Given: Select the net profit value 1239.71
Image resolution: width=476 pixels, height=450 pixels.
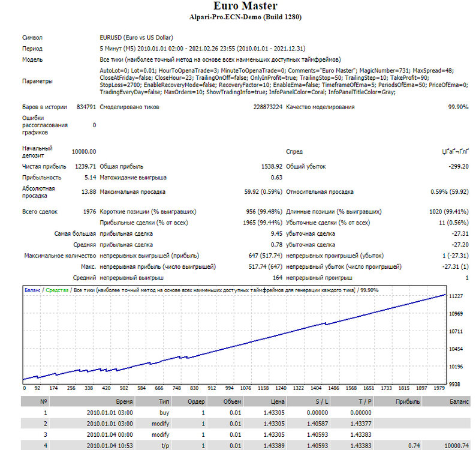Looking at the screenshot, I should pyautogui.click(x=85, y=167).
